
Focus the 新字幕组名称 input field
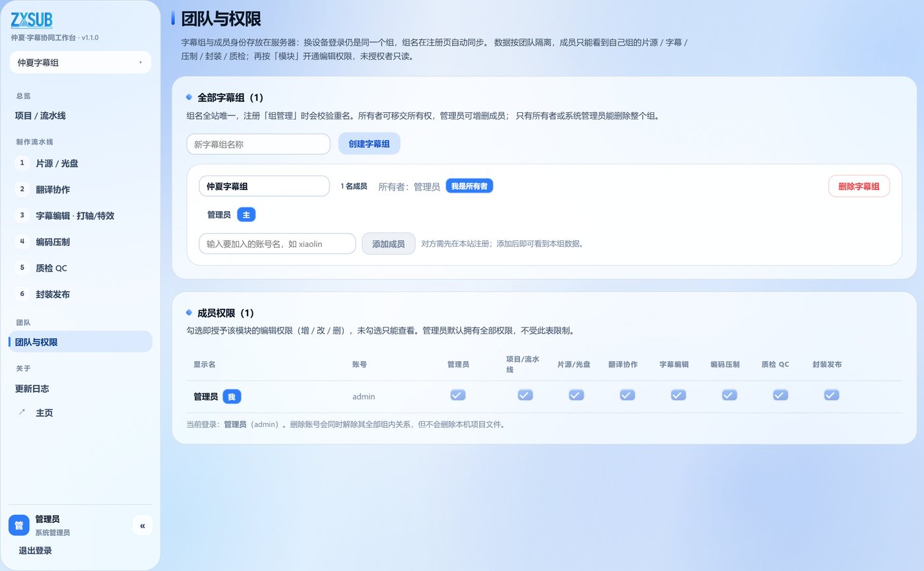(x=258, y=144)
